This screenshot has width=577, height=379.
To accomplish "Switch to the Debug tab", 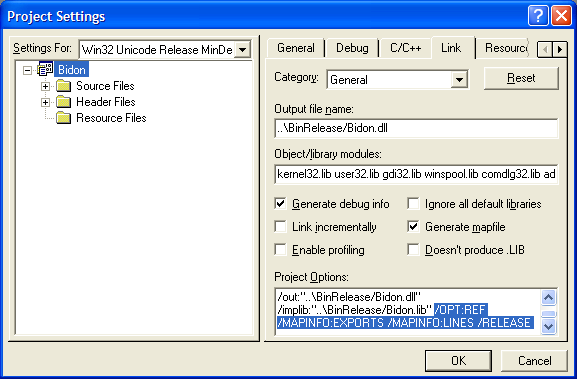I will coord(352,48).
